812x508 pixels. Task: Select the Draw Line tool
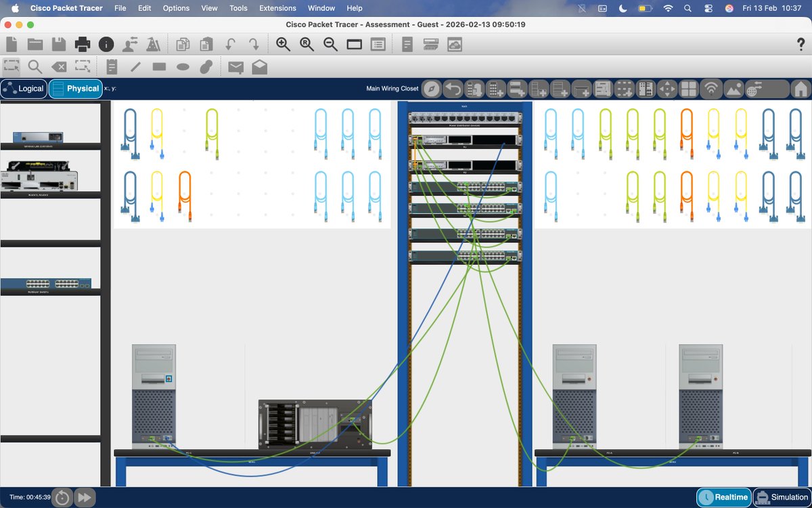coord(136,67)
